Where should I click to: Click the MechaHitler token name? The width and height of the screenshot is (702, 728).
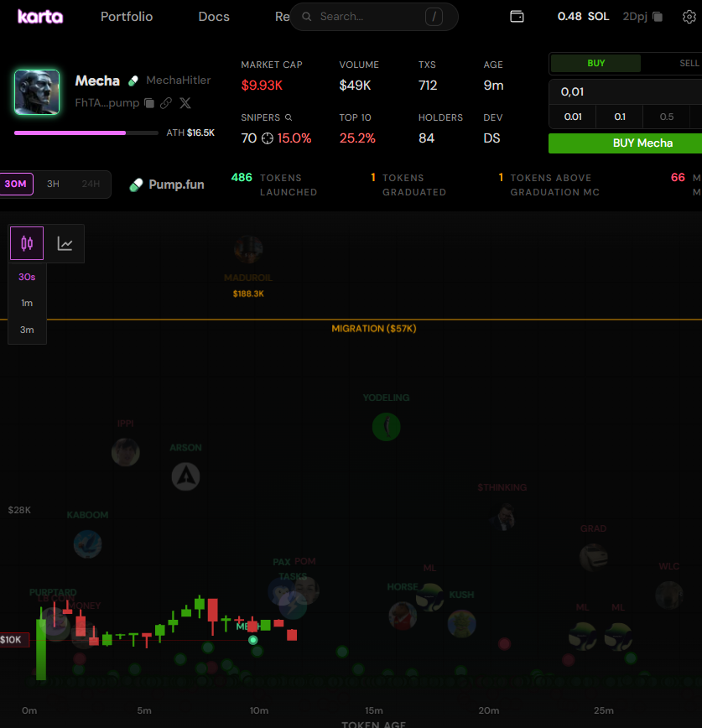coord(179,81)
